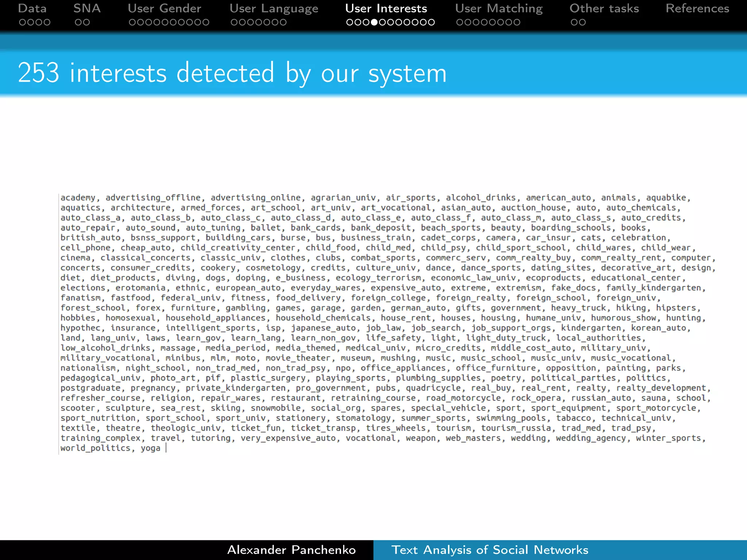Click footer title Text Analysis of Social Networks

[490, 550]
